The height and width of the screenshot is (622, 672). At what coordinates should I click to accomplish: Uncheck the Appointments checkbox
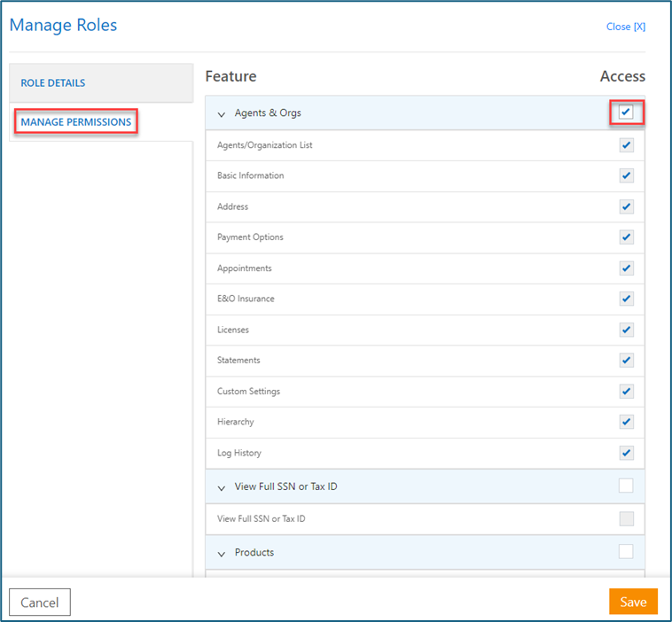[x=626, y=268]
